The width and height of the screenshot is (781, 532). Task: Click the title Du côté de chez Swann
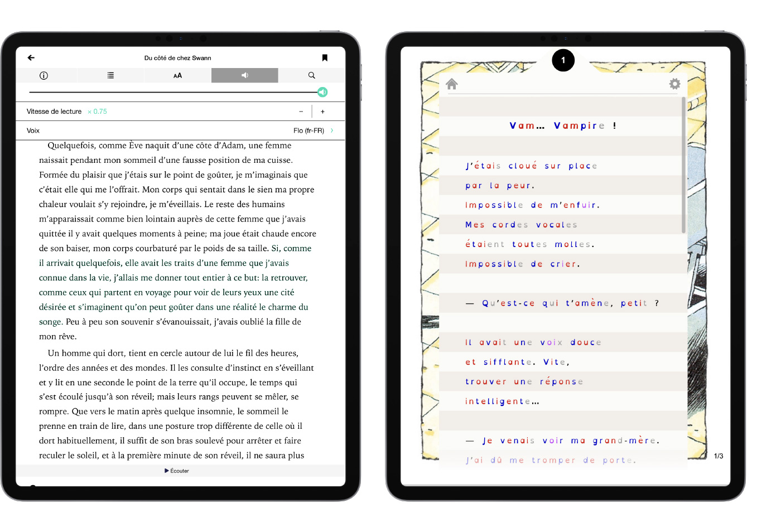177,58
